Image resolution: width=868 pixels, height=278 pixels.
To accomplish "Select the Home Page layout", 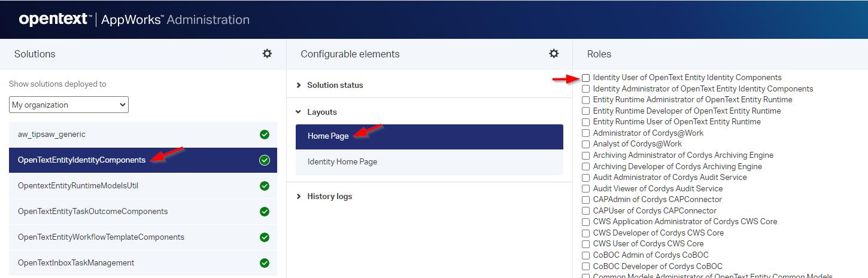I will click(328, 136).
